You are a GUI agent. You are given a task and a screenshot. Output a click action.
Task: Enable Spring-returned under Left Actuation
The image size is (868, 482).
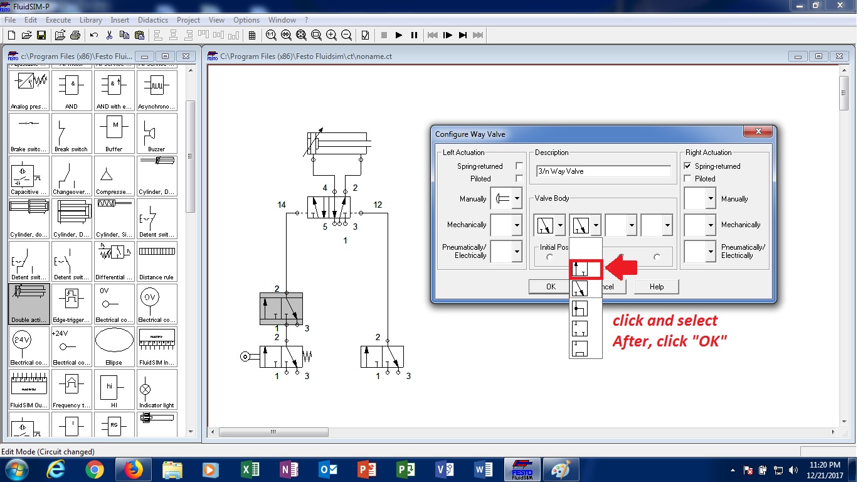519,166
